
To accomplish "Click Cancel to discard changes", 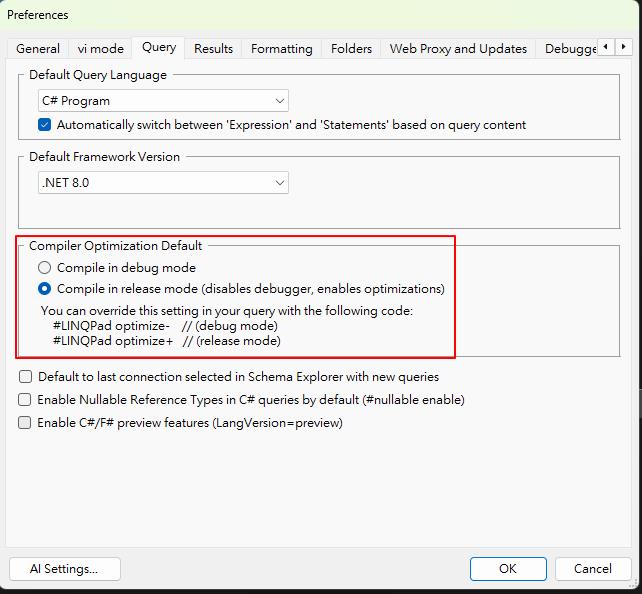I will [593, 569].
